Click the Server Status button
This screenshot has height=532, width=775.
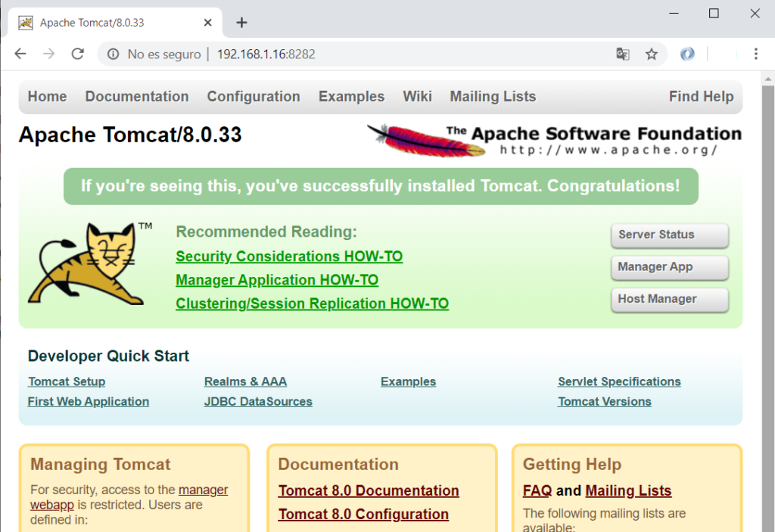pyautogui.click(x=670, y=235)
